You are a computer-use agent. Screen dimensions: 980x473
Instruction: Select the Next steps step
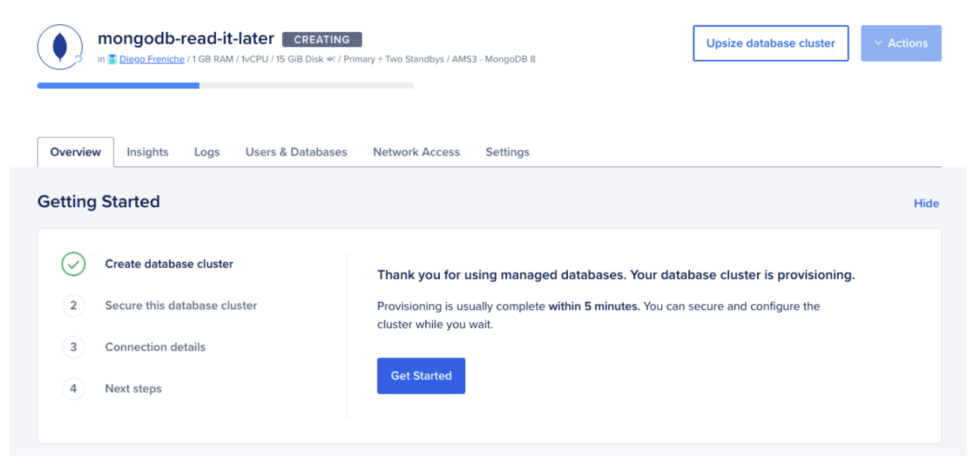pos(133,389)
